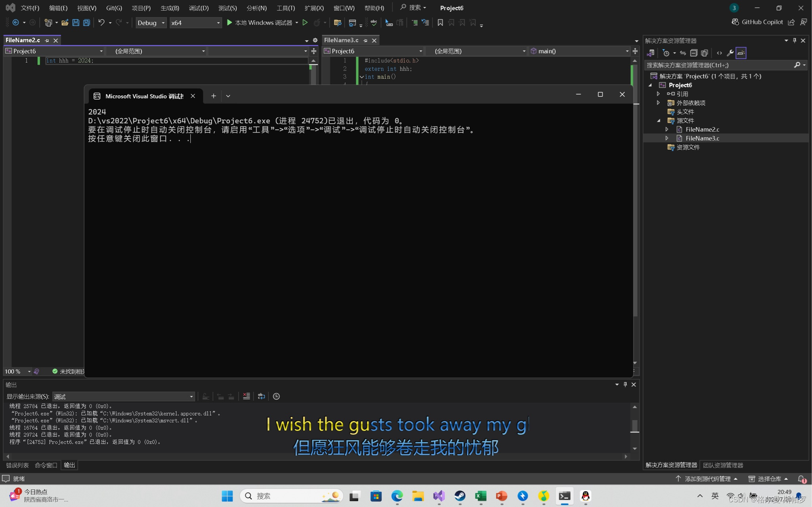This screenshot has height=507, width=812.
Task: Toggle preview selected items in Solution Explorer
Action: coord(741,53)
